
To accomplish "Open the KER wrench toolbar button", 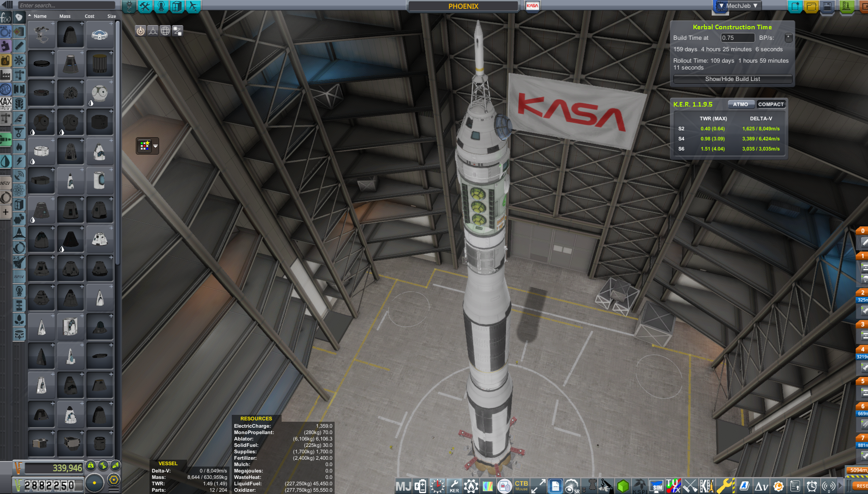I will [454, 486].
